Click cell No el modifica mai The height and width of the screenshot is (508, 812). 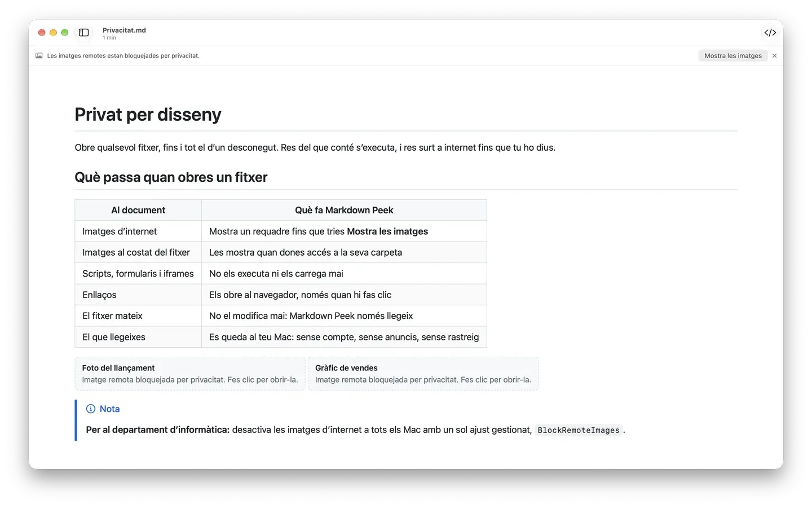coord(344,316)
